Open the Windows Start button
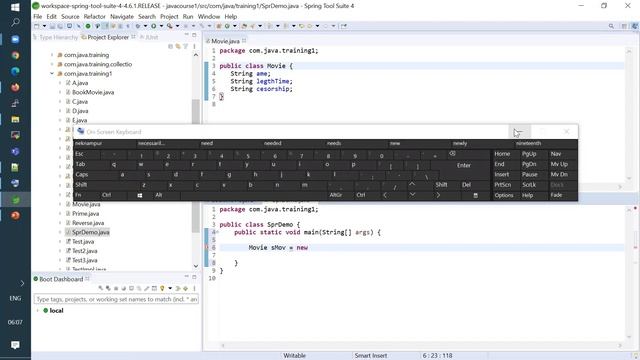 15,7
